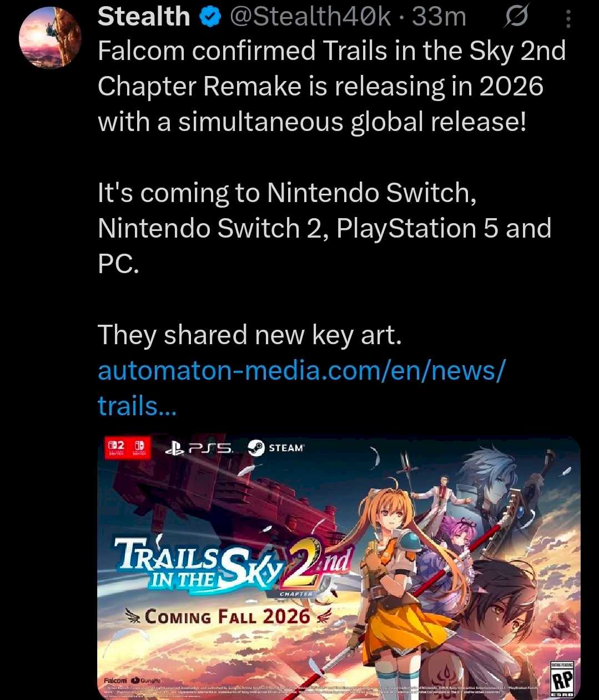Open the @Stealth40k handle
The height and width of the screenshot is (700, 599).
click(x=309, y=17)
